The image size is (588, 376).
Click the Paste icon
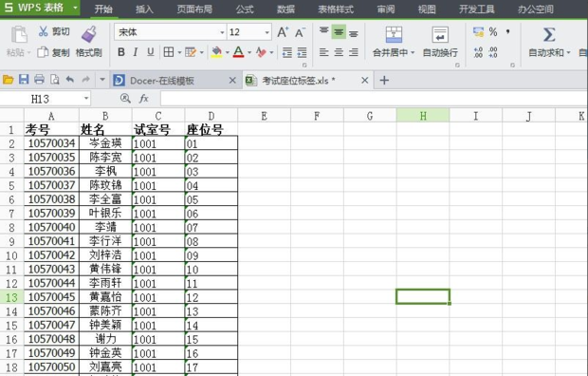pos(19,34)
